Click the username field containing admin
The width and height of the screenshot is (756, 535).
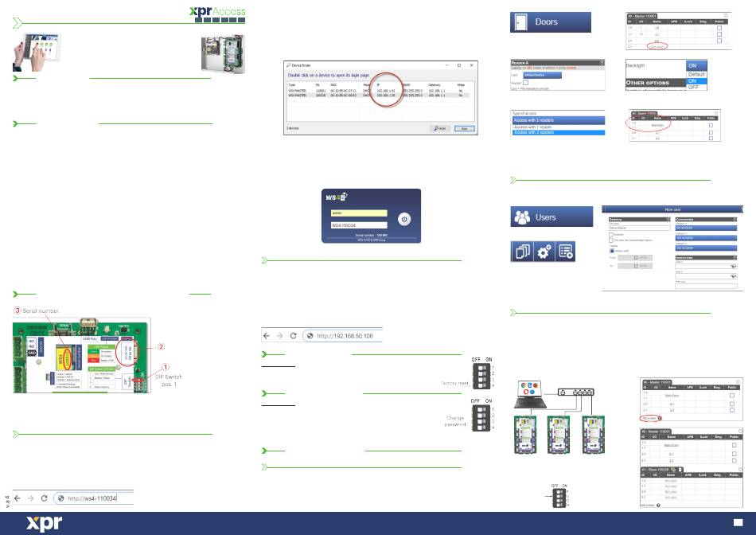click(359, 213)
